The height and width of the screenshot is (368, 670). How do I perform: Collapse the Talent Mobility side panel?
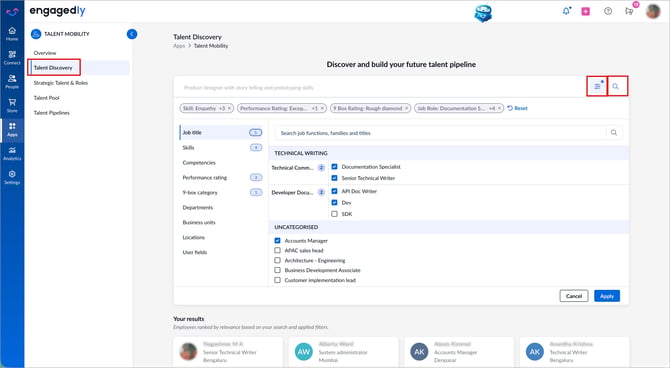pos(132,34)
